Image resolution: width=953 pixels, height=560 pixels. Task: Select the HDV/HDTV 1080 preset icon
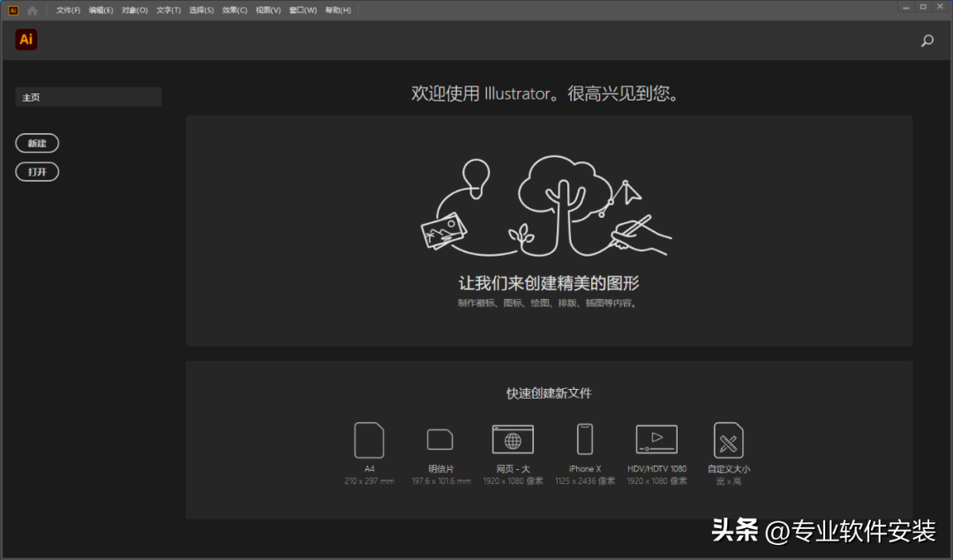657,439
